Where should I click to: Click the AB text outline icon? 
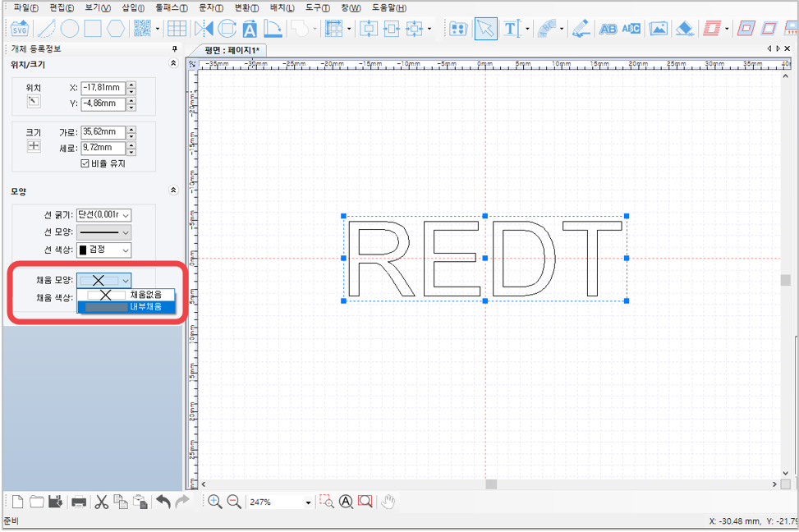pos(608,29)
